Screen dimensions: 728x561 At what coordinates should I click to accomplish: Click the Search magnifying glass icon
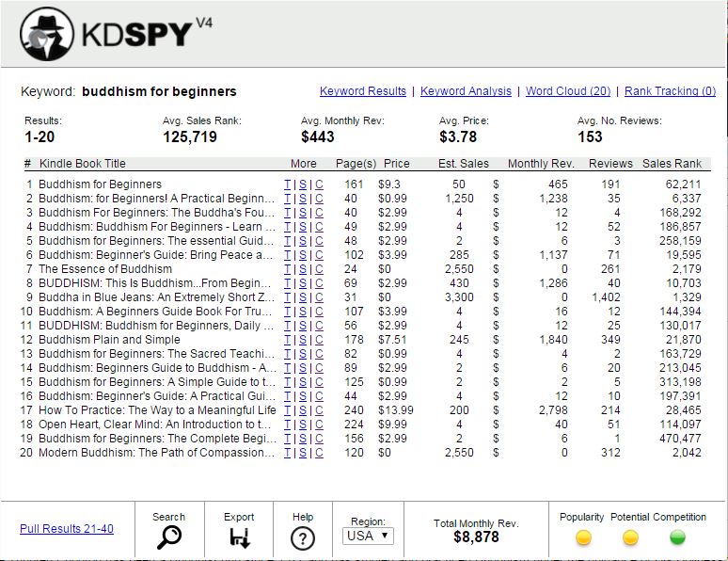[x=168, y=537]
